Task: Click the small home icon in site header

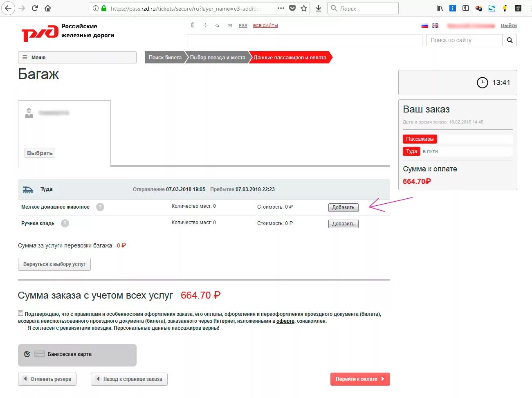Action: click(217, 25)
